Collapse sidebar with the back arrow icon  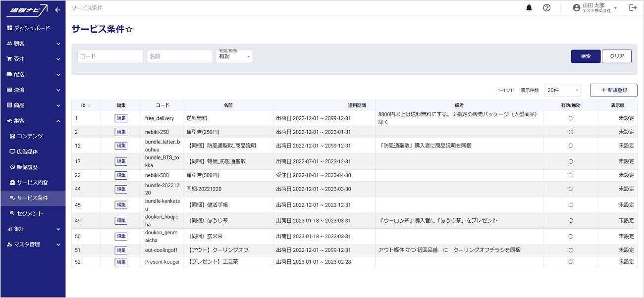(57, 10)
